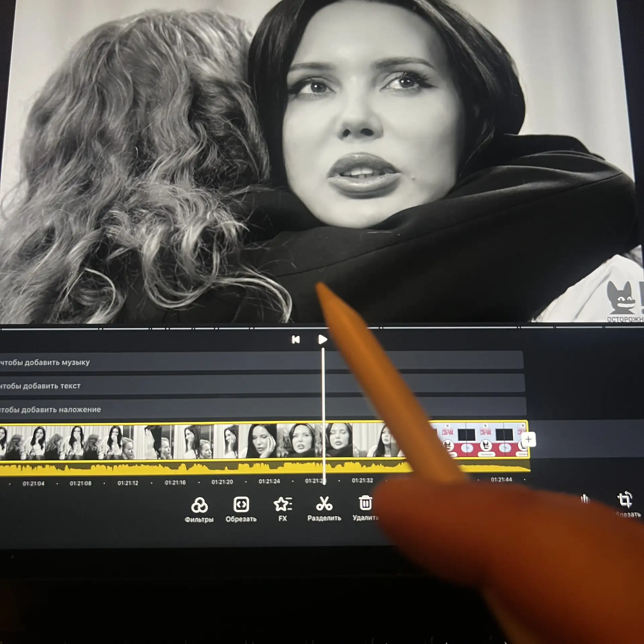This screenshot has height=644, width=644.
Task: Open the Фильтры filters tool
Action: [x=199, y=509]
